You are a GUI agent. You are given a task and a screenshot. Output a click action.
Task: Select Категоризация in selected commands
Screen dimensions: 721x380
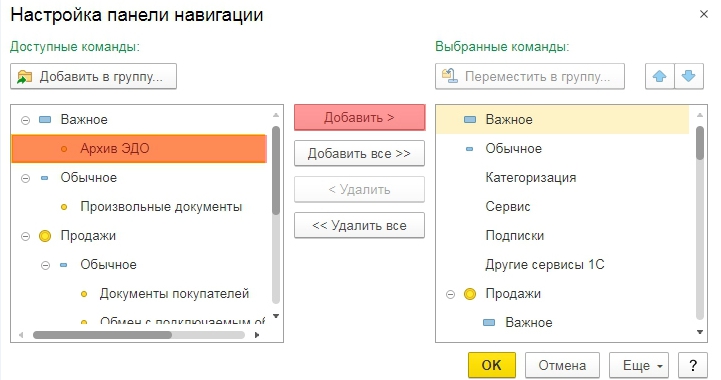(531, 178)
